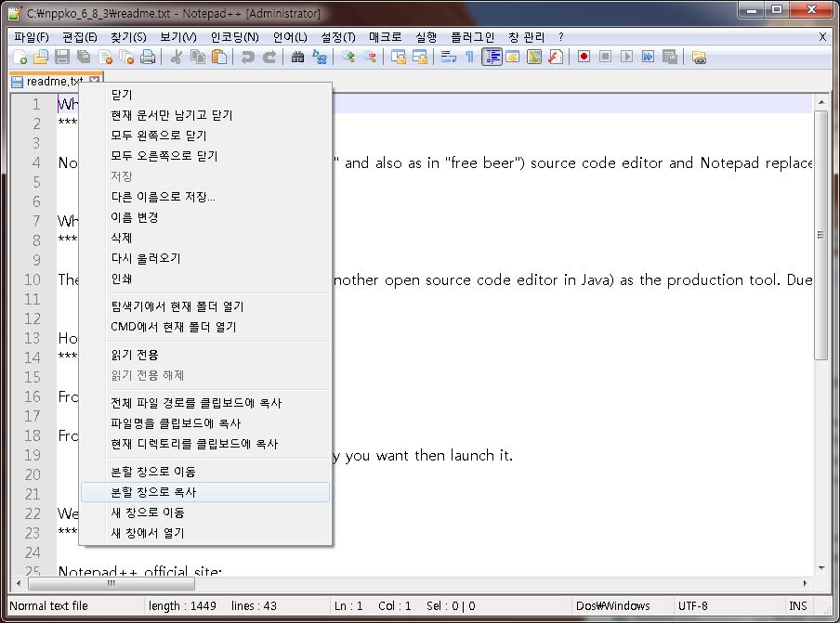Image resolution: width=840 pixels, height=623 pixels.
Task: Toggle the Indent Guide icon
Action: (x=492, y=57)
